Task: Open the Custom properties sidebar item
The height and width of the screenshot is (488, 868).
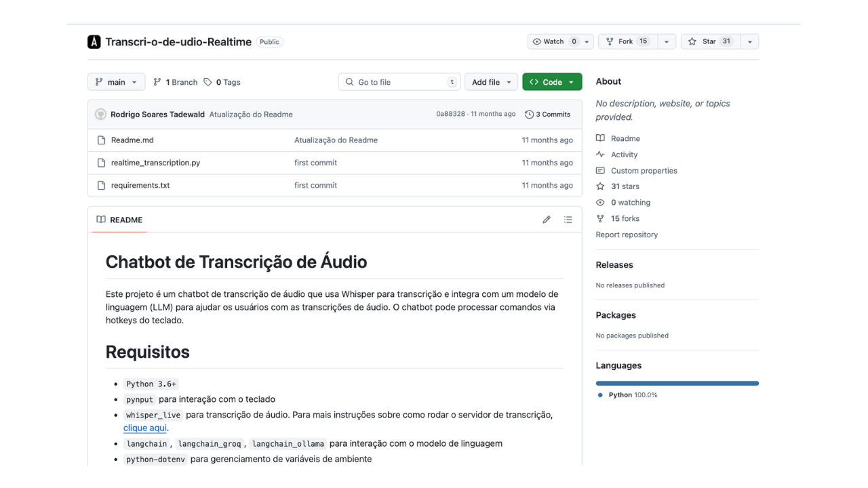Action: click(644, 171)
